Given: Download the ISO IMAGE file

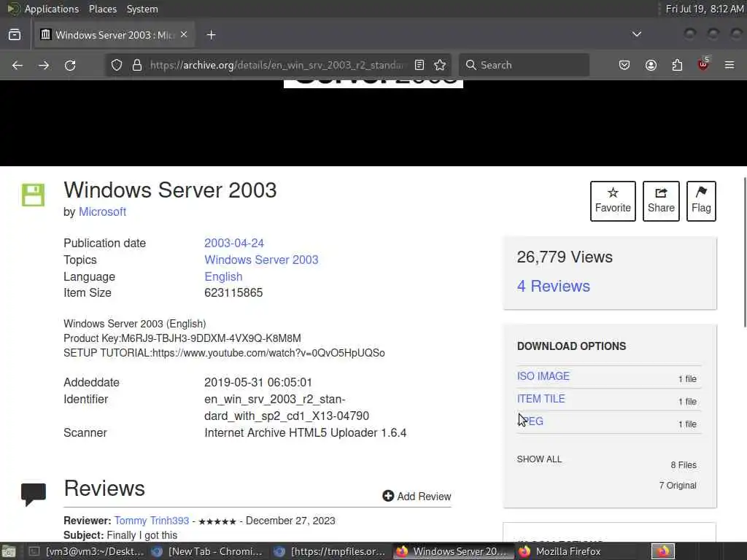Looking at the screenshot, I should click(543, 376).
